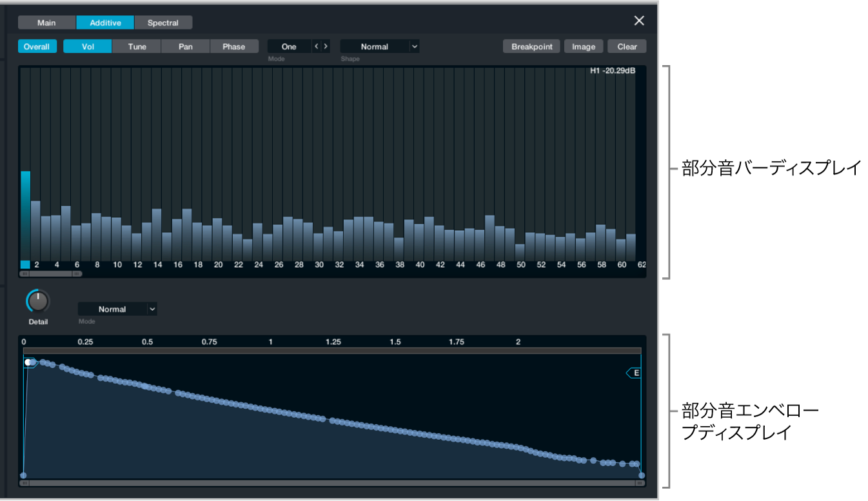Screen dimensions: 868x501
Task: Switch to the Main tab
Action: (46, 23)
